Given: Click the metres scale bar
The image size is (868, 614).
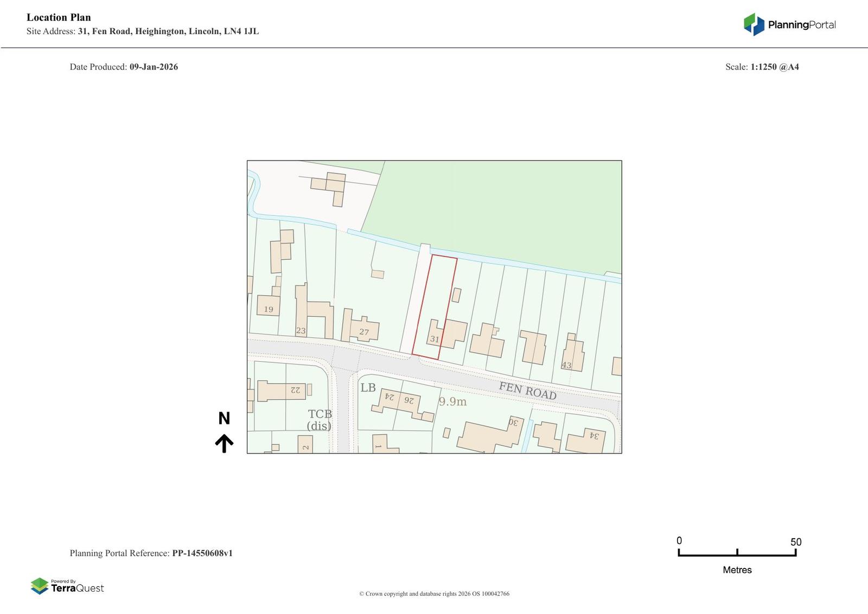Looking at the screenshot, I should tap(737, 553).
